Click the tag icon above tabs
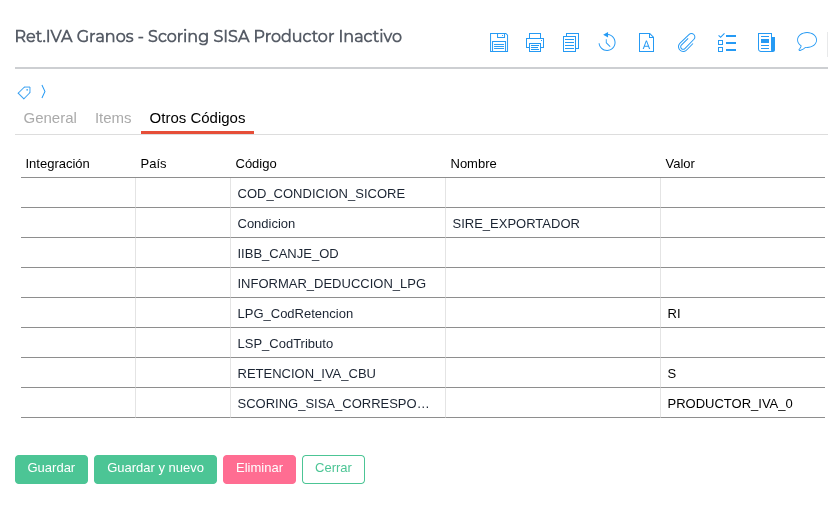Viewport: 828px width, 508px height. [x=24, y=92]
